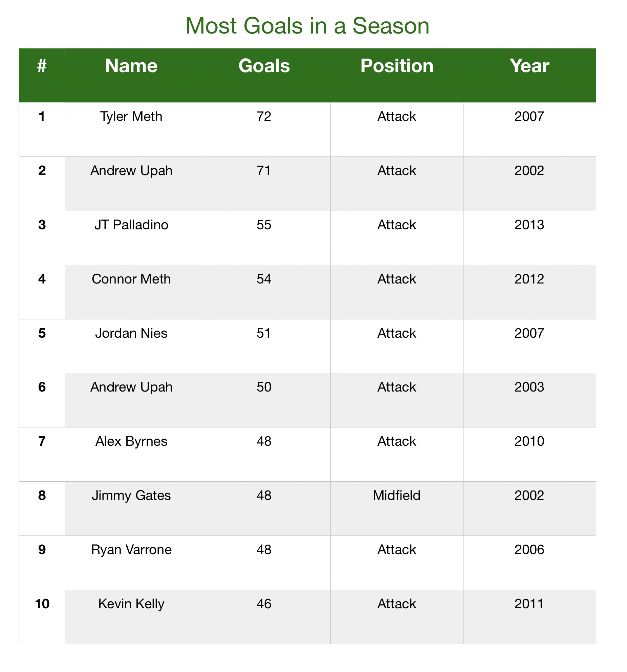Select the Goals column header
Image resolution: width=627 pixels, height=672 pixels.
[264, 75]
